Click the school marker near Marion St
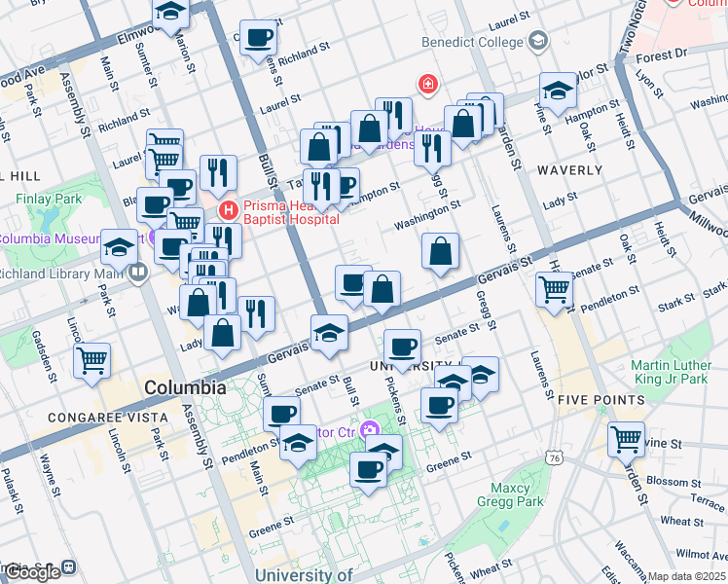The height and width of the screenshot is (584, 728). point(171,14)
